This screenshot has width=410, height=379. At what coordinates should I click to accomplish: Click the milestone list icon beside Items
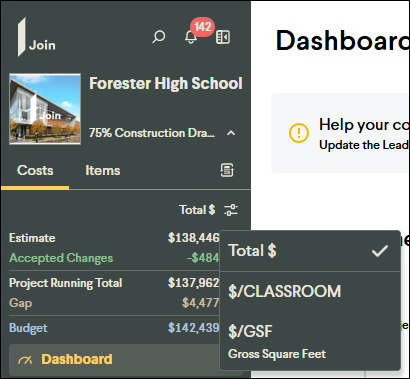coord(227,170)
